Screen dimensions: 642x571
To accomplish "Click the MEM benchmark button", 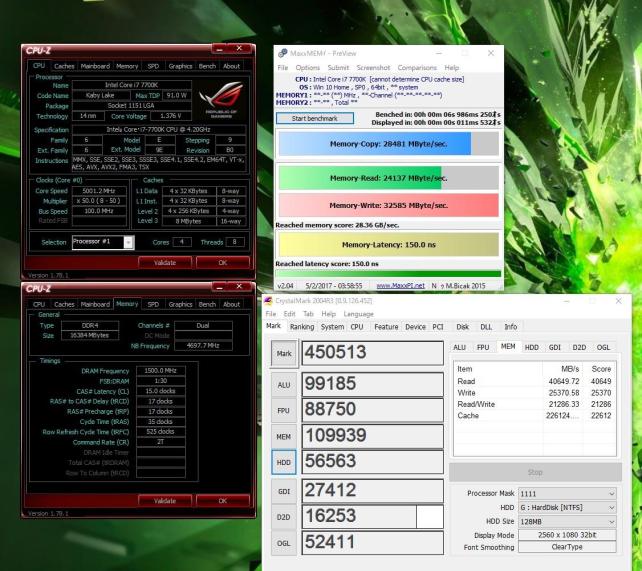I will [x=284, y=437].
